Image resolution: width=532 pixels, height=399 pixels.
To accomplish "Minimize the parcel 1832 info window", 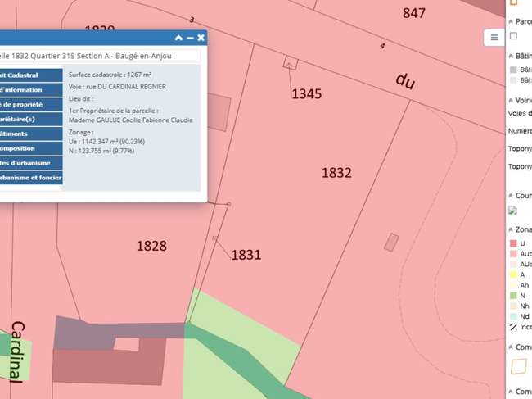I will click(190, 38).
